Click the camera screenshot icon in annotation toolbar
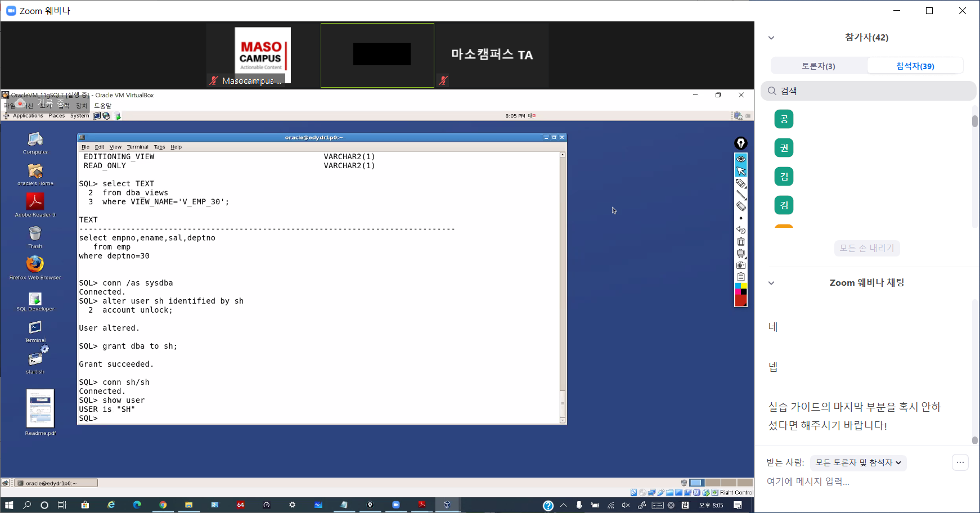This screenshot has width=980, height=513. pos(741,265)
